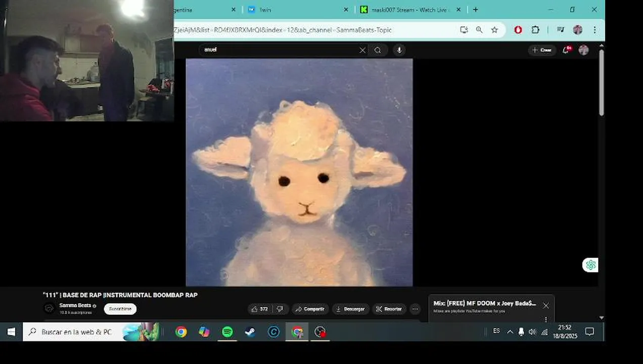This screenshot has height=364, width=643.
Task: Open the media control icon in toolbar
Action: click(560, 30)
